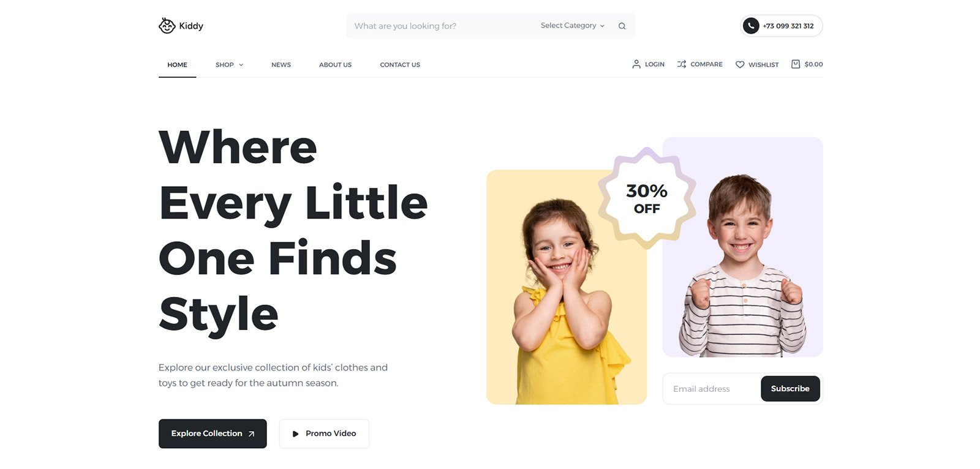Image resolution: width=980 pixels, height=469 pixels.
Task: Focus the Email address field
Action: point(712,389)
